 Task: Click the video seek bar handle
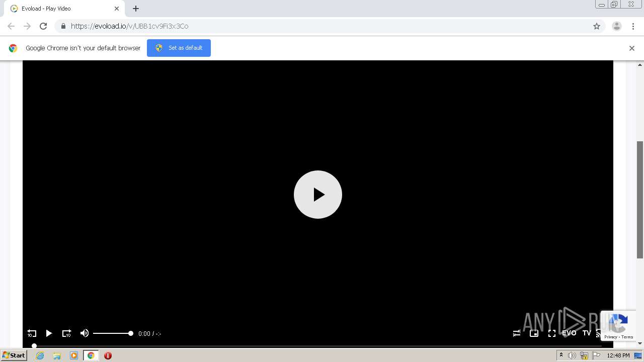coord(34,346)
